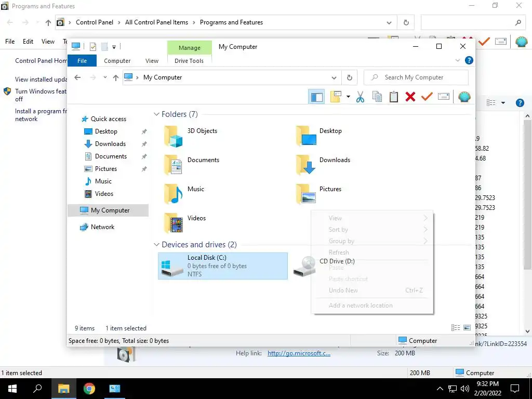Click the Manage contextual tab
Image resolution: width=532 pixels, height=399 pixels.
point(189,48)
